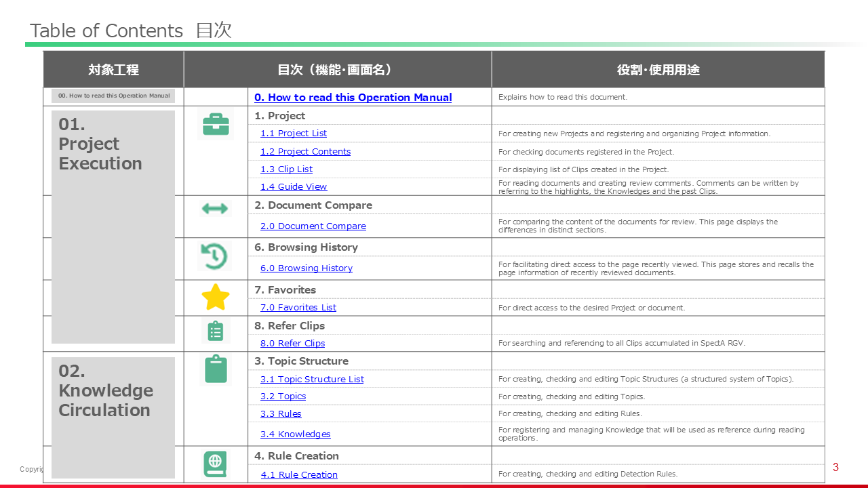The image size is (868, 488).
Task: Open the 1.3 Clip List link
Action: [286, 169]
